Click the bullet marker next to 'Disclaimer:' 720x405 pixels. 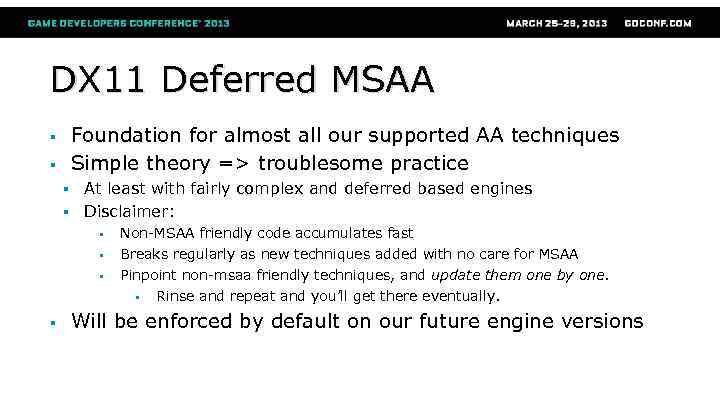63,213
